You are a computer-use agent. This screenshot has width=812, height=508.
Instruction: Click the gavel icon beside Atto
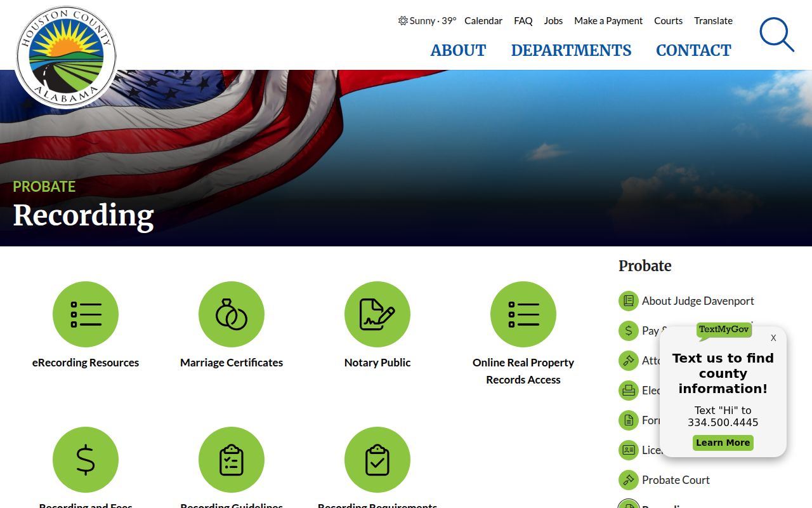point(629,361)
